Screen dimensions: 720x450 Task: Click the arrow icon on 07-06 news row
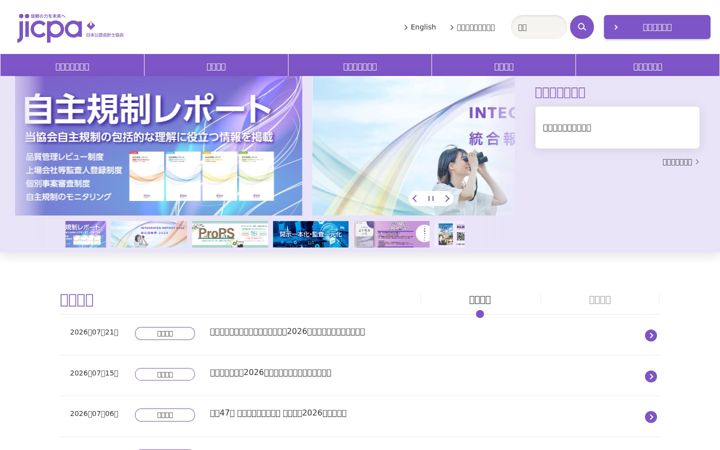click(651, 417)
